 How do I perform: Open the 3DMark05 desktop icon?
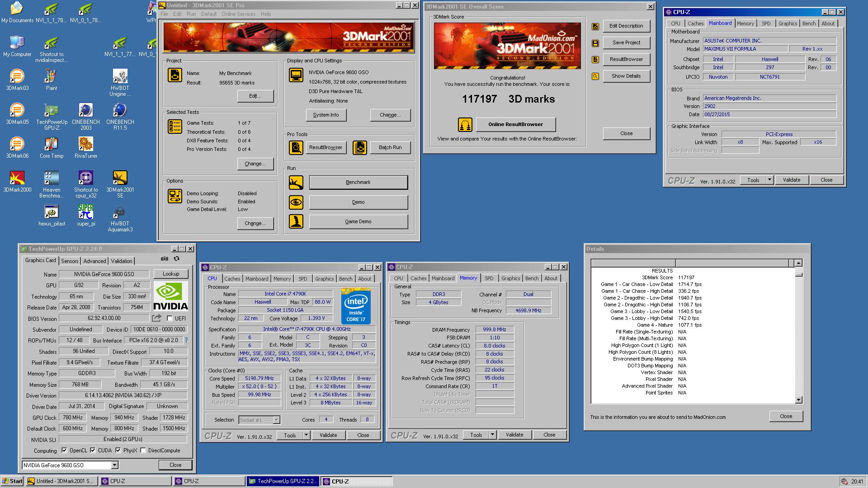pyautogui.click(x=17, y=113)
